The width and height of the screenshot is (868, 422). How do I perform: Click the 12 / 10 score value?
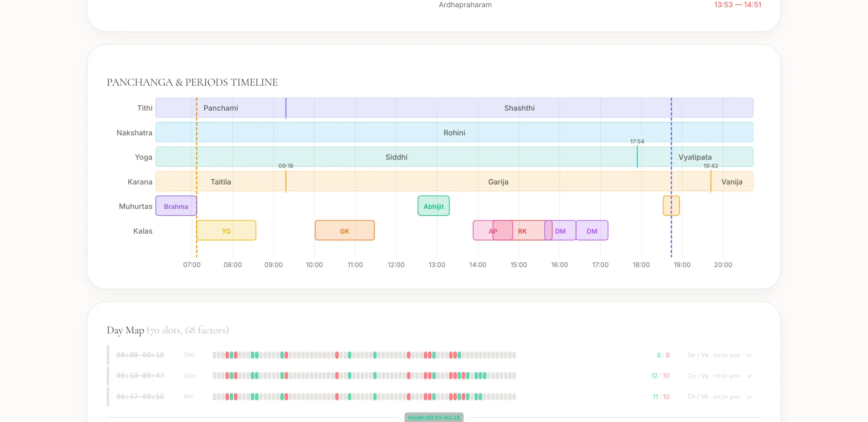(660, 376)
